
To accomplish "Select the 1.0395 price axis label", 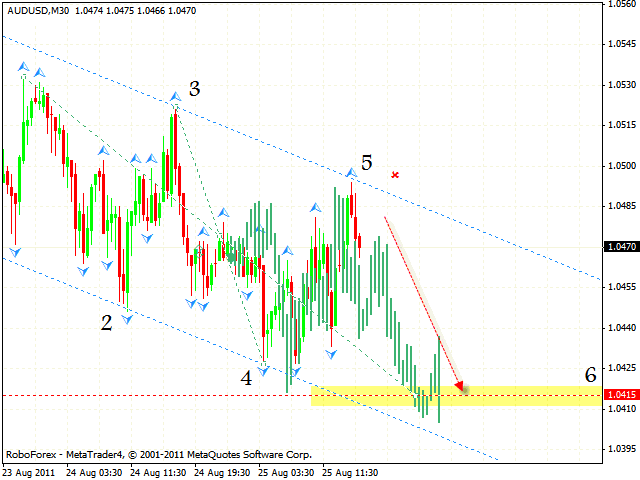I will pyautogui.click(x=622, y=449).
